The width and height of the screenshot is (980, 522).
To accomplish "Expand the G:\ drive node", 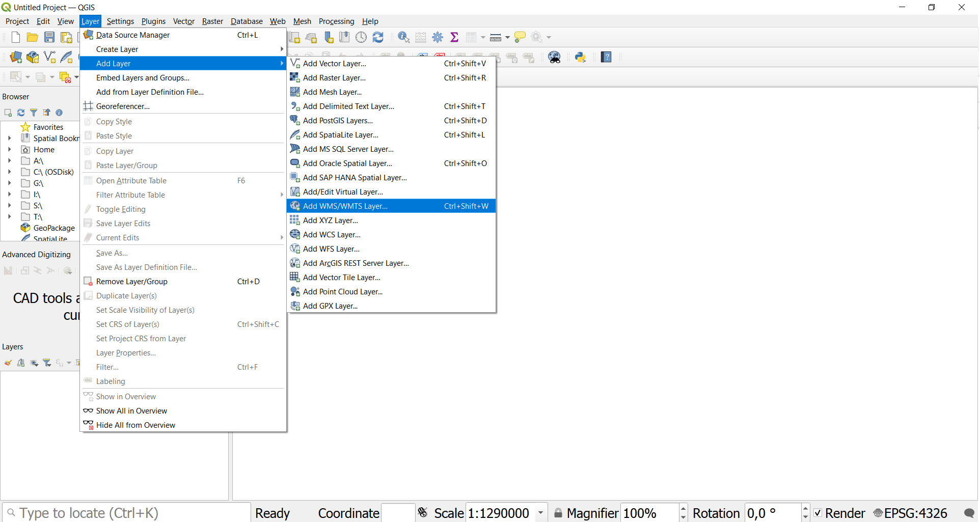I will (9, 183).
